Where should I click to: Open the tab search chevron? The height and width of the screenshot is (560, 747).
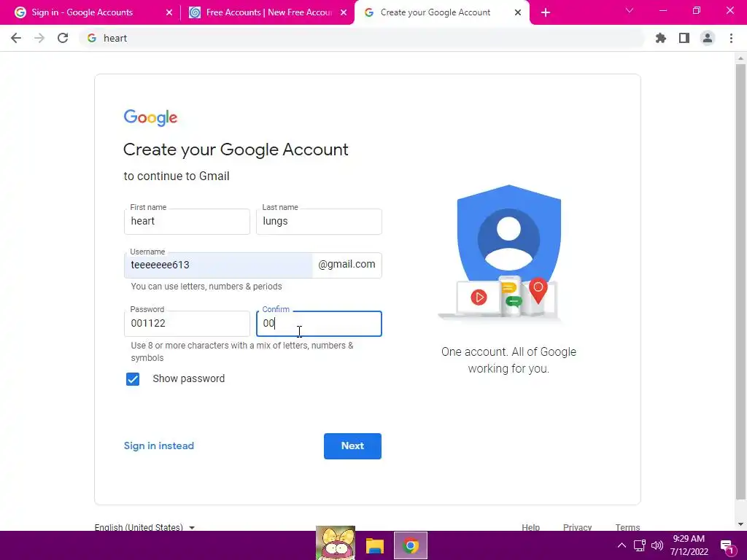630,10
